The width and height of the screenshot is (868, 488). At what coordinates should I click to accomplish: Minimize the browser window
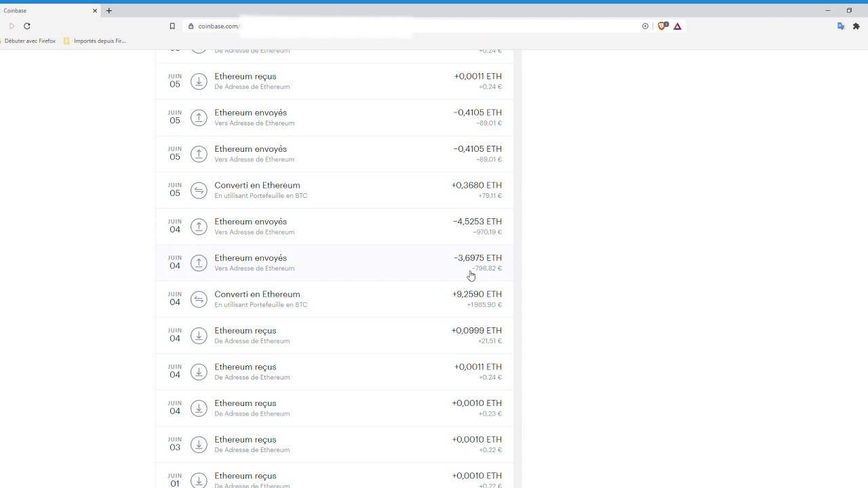point(827,11)
